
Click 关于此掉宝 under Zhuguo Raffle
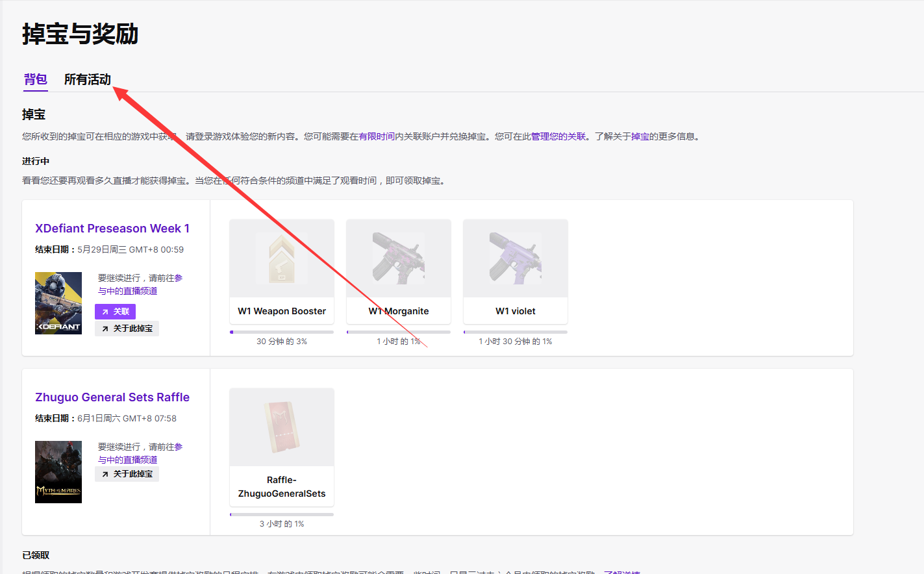(x=127, y=474)
